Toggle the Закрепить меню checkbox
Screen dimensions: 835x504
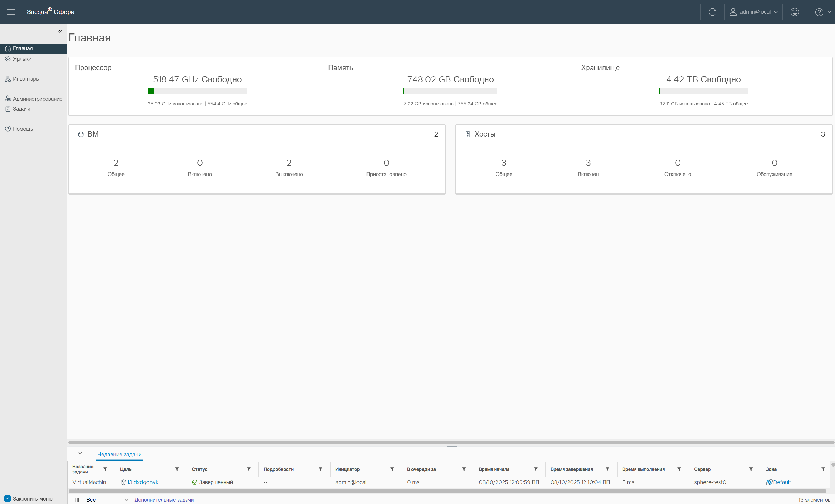[7, 498]
